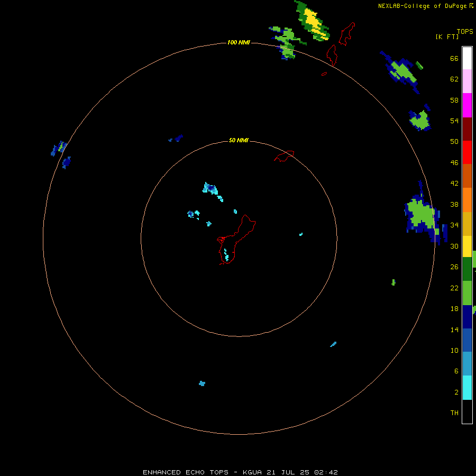Click the 100 NMI range ring label
The image size is (476, 476).
pyautogui.click(x=239, y=42)
